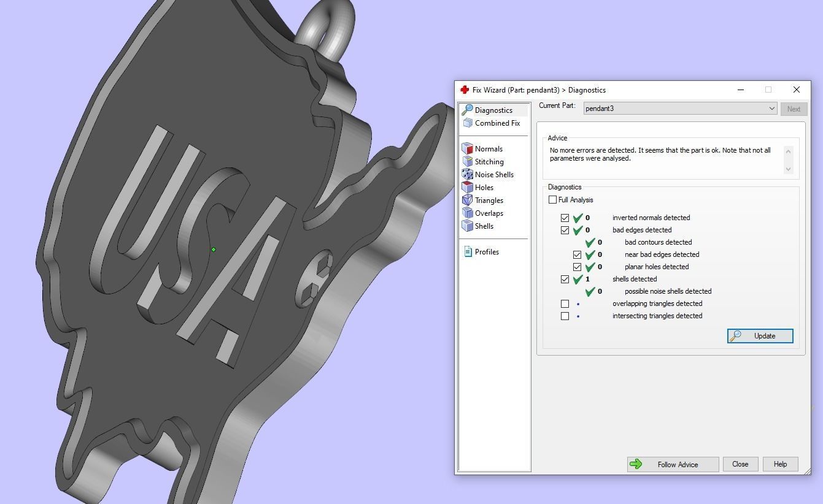Open the Overlaps repair icon
The width and height of the screenshot is (823, 504).
coord(467,213)
